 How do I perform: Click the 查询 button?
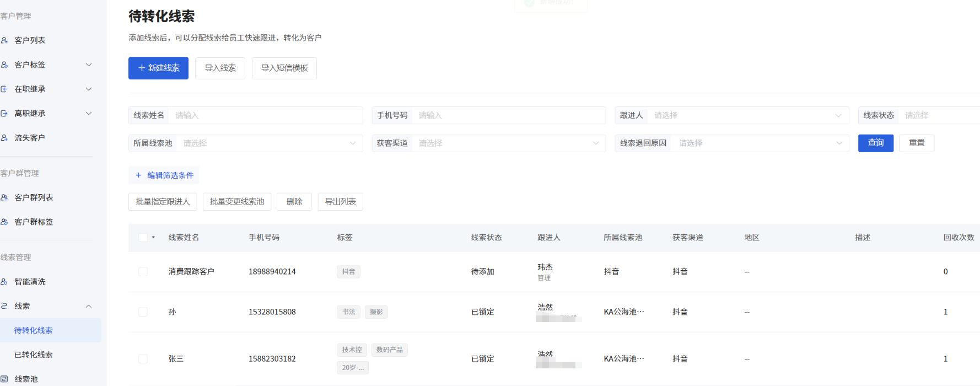876,143
